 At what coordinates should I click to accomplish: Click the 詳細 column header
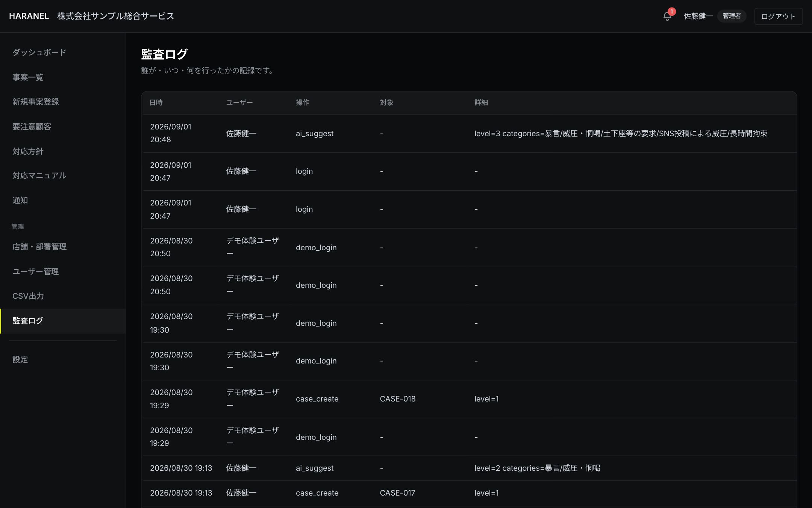click(481, 102)
